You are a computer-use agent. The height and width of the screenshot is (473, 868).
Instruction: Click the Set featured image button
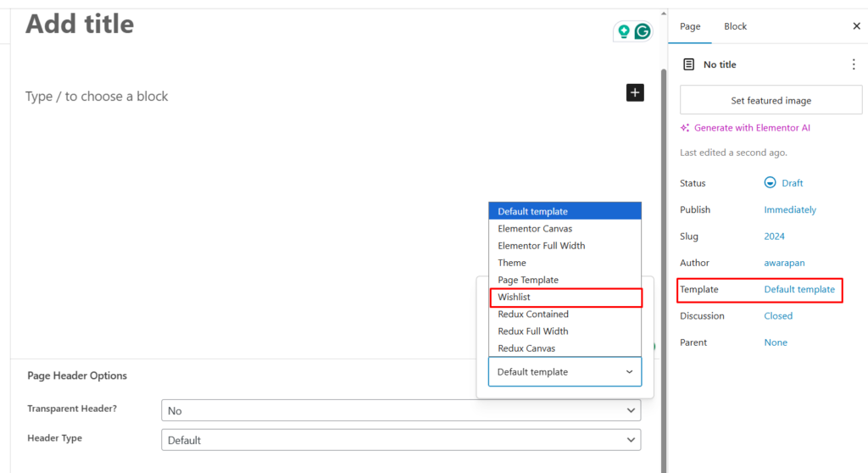coord(771,100)
